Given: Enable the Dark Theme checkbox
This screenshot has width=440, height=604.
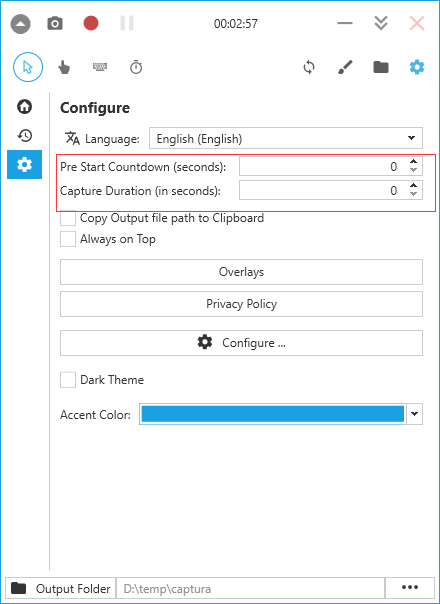Looking at the screenshot, I should (68, 380).
